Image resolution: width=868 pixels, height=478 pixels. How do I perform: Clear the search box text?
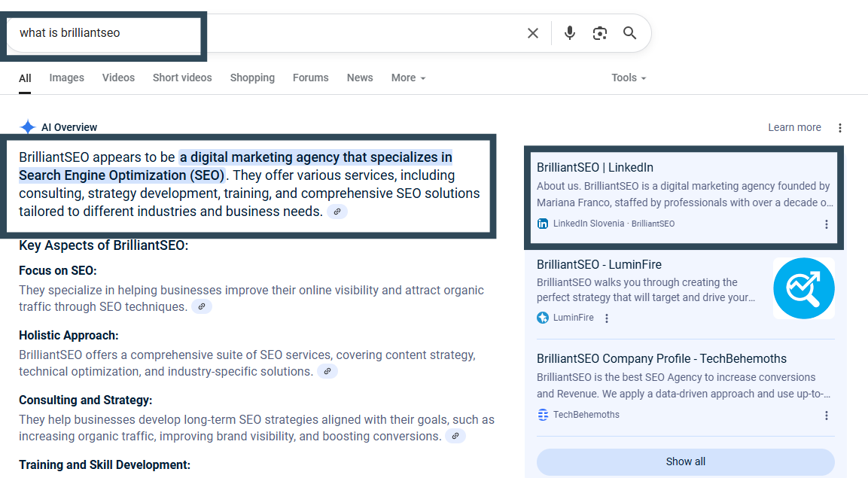(x=533, y=33)
